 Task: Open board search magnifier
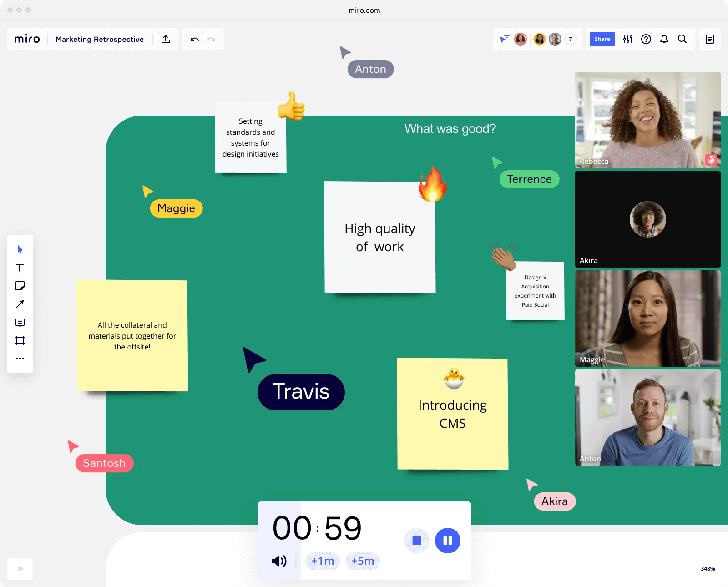click(x=682, y=39)
